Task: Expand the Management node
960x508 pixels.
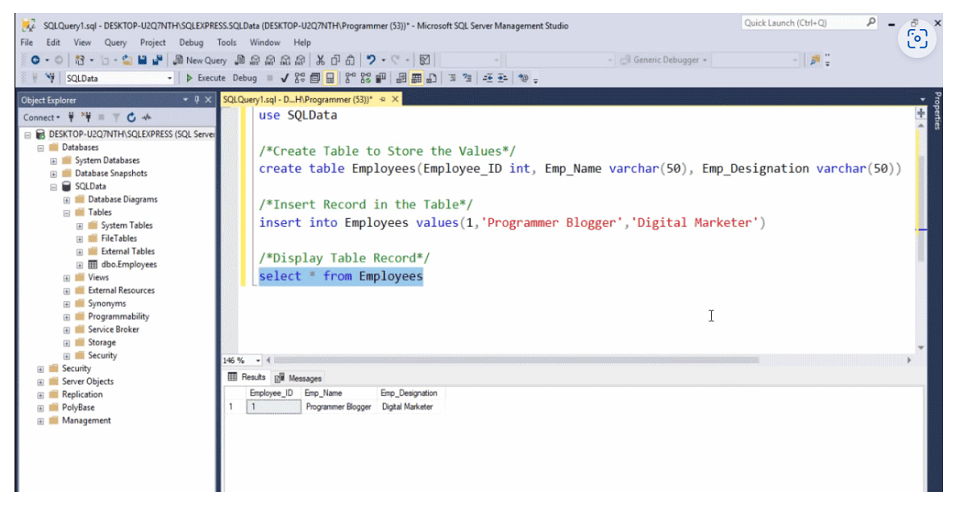Action: (x=40, y=421)
